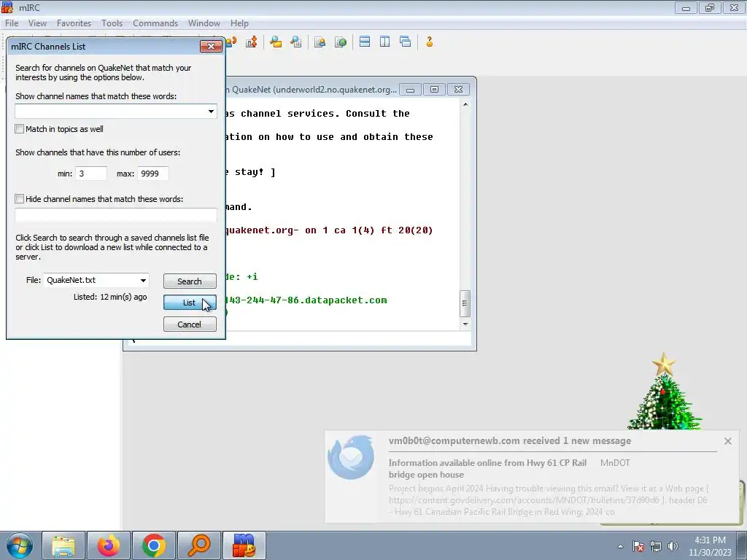Screen dimensions: 747x560
Task: Click the Show desktop strip on taskbar
Action: [742, 545]
